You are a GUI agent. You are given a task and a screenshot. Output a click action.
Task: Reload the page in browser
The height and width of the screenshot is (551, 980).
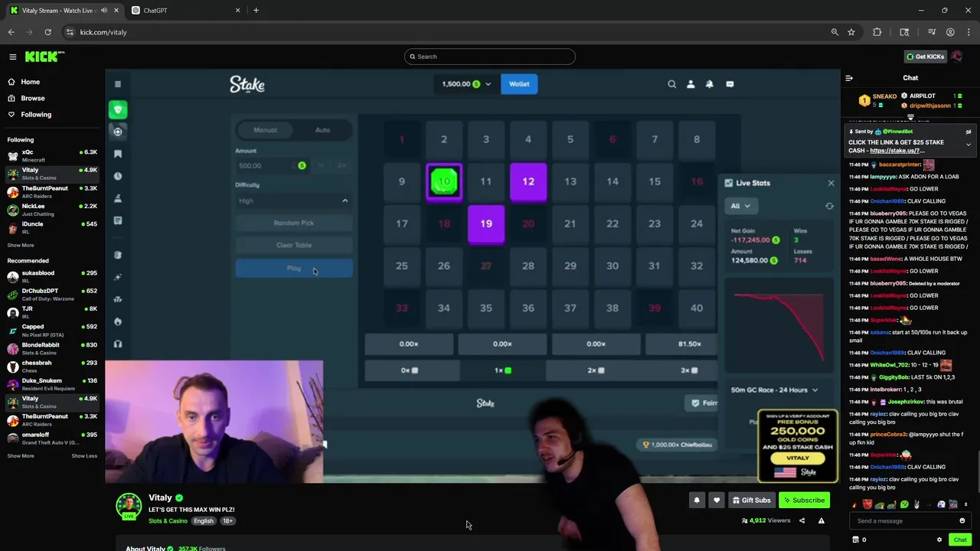[47, 32]
